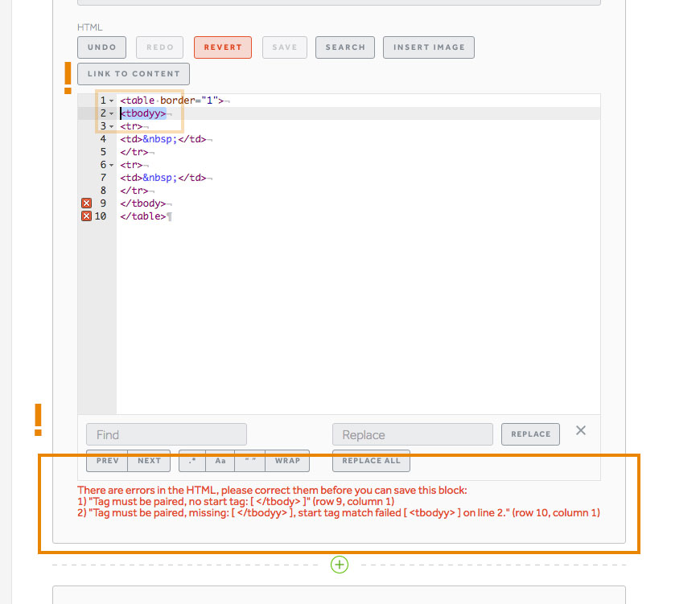Toggle regular expression search option

tap(192, 461)
